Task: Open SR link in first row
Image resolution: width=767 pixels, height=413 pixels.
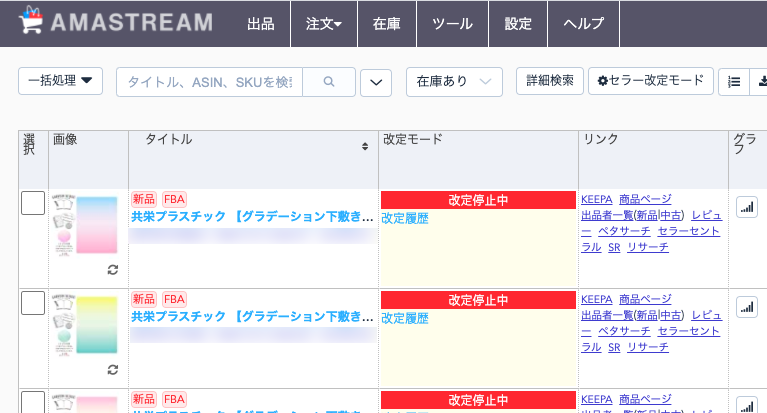Action: [614, 248]
